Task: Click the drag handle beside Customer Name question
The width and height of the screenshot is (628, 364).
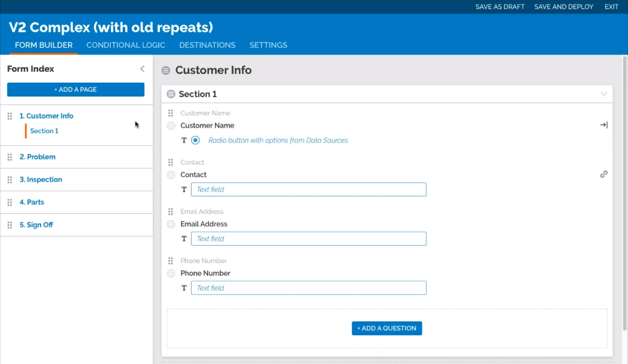Action: tap(171, 113)
